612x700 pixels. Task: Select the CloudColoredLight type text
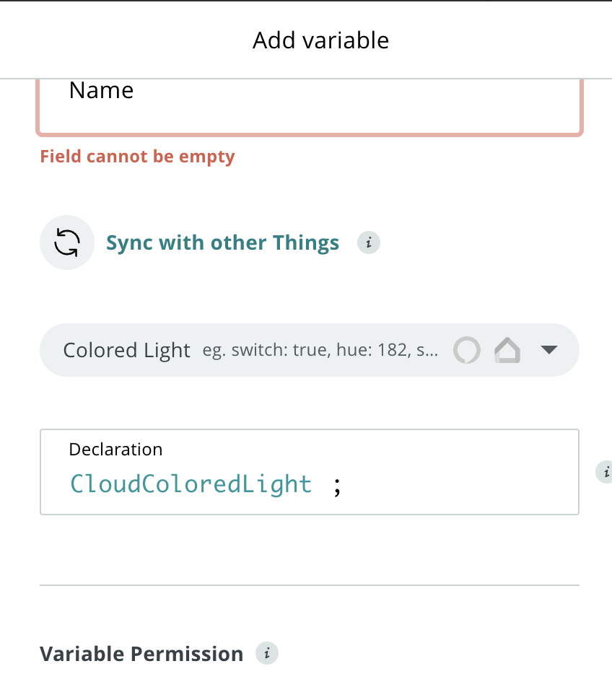(191, 484)
